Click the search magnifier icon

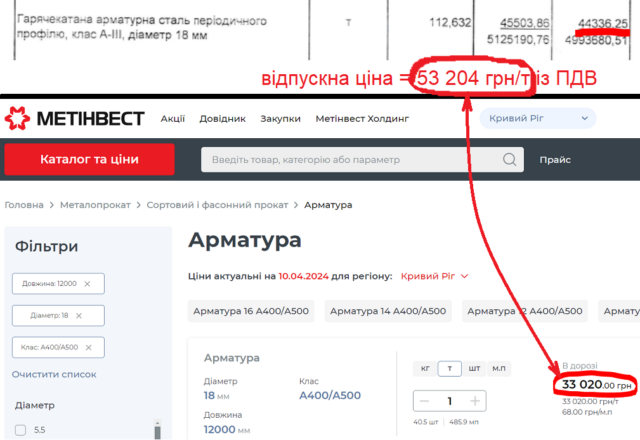(x=511, y=160)
